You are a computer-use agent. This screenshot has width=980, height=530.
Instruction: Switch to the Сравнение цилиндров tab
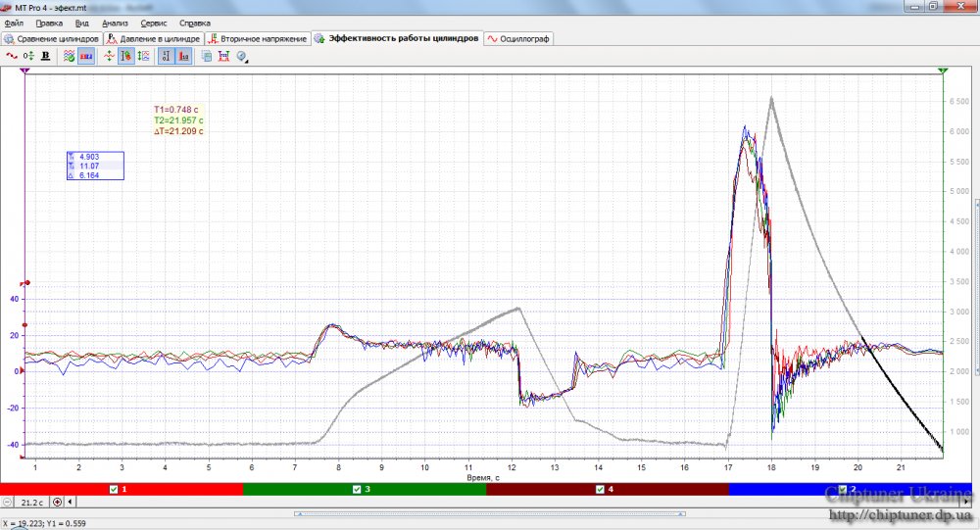52,39
